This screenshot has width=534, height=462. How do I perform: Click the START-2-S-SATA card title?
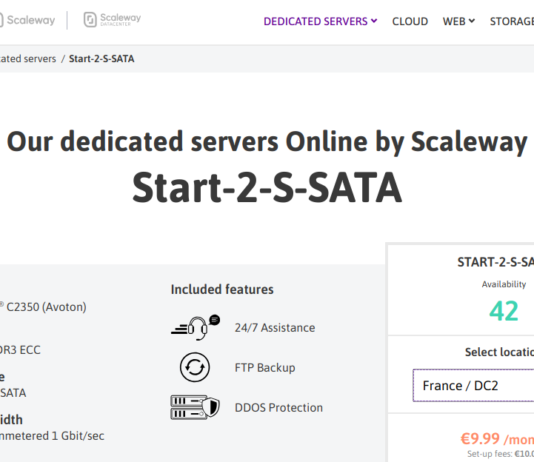pos(496,262)
